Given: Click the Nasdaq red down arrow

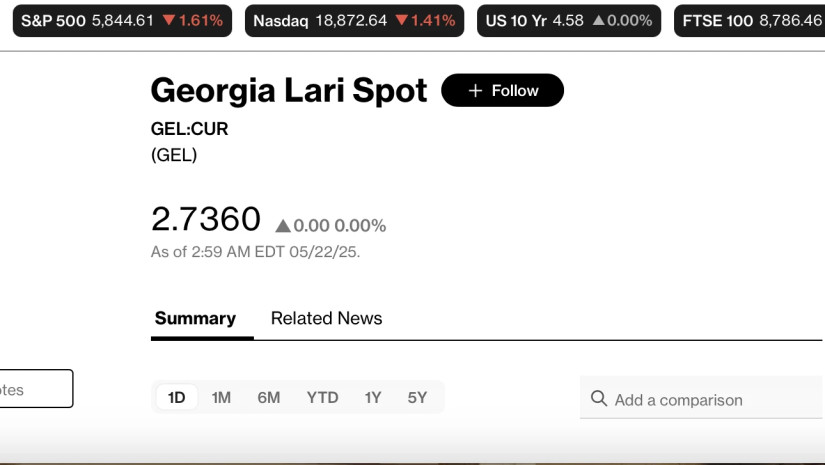Looking at the screenshot, I should 401,20.
